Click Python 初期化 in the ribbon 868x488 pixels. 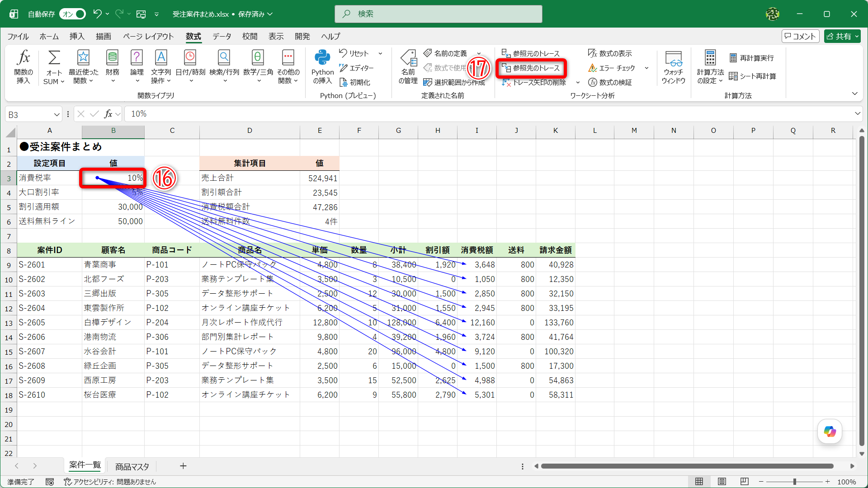355,82
